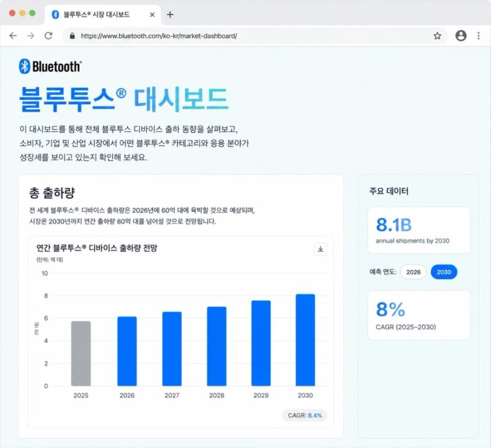Click the 8% CAGR (2025–2030) card
Screen dimensions: 491x448
tap(419, 315)
